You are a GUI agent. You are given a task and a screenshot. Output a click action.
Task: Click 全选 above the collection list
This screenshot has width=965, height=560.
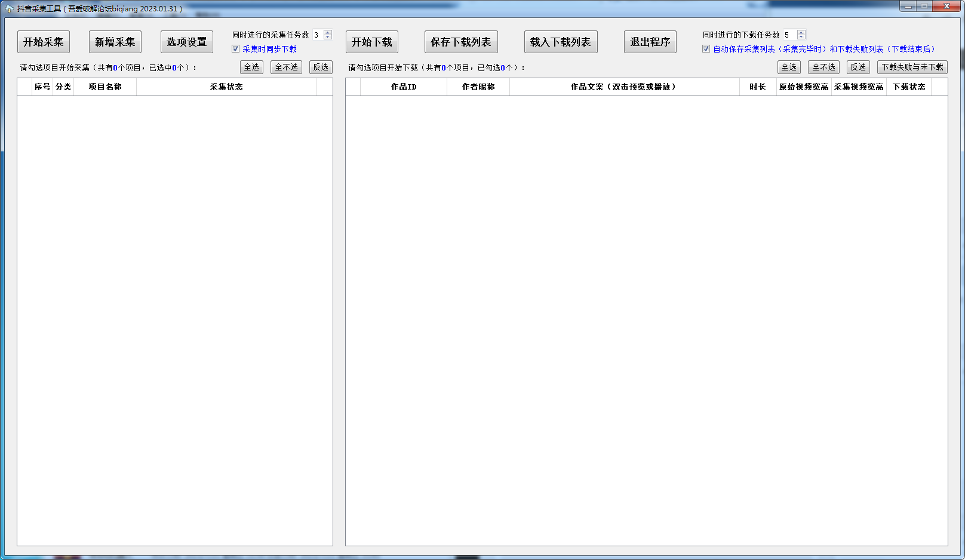click(x=251, y=67)
